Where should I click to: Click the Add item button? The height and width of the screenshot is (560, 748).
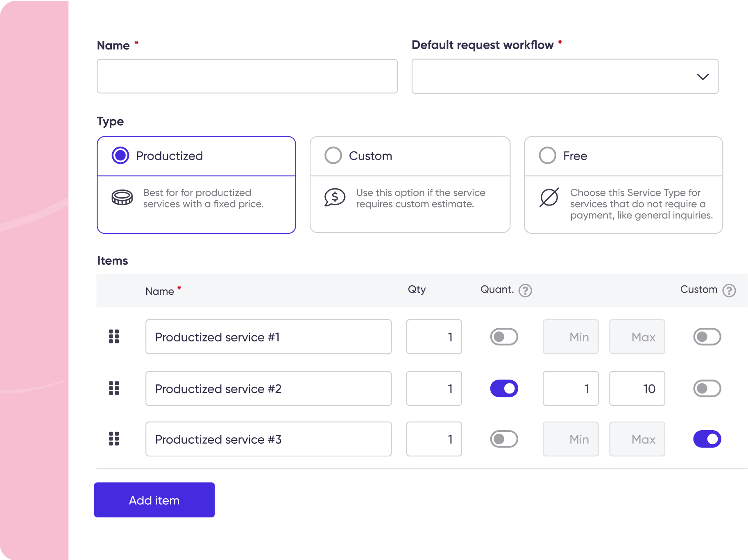point(154,500)
